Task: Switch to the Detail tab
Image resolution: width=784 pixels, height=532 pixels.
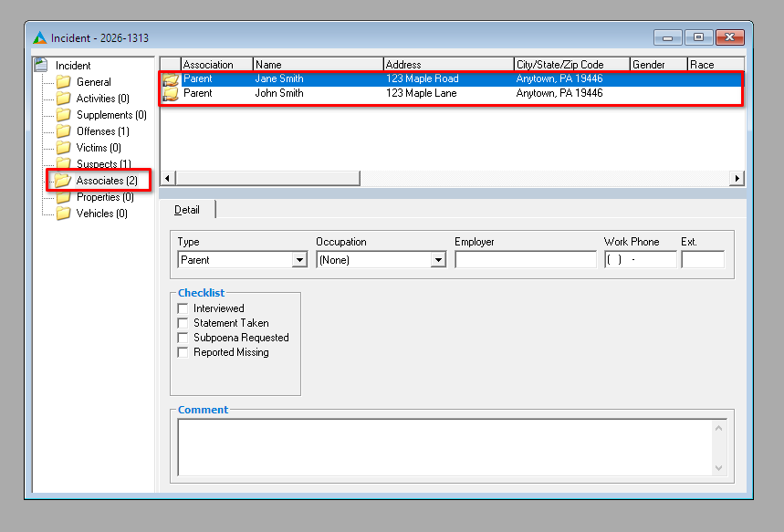Action: click(x=187, y=210)
